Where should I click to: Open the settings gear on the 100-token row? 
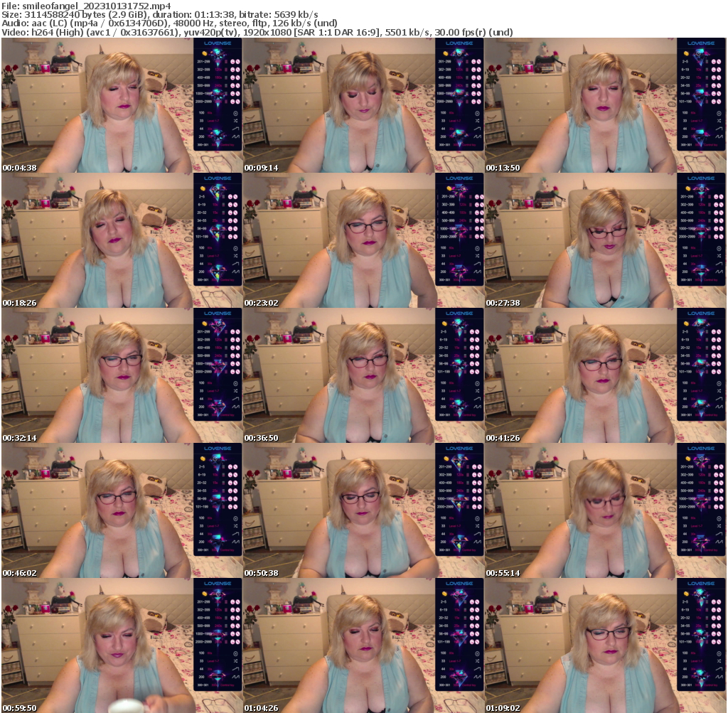(719, 114)
